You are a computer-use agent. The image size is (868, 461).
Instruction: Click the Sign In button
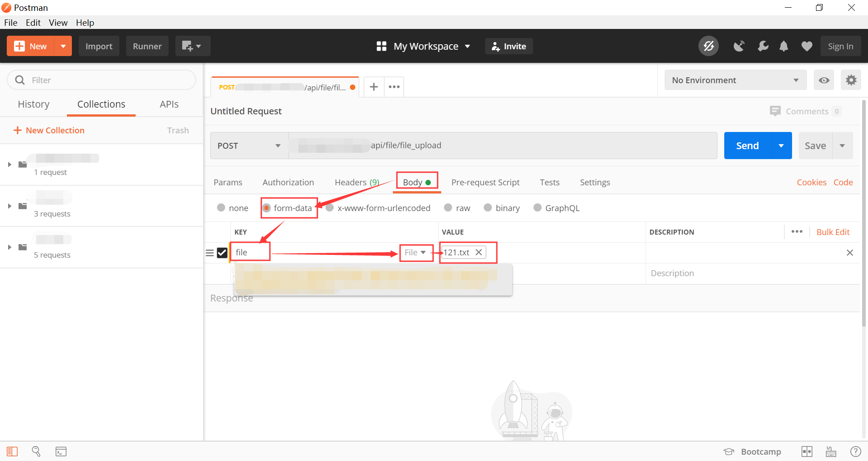(x=841, y=46)
